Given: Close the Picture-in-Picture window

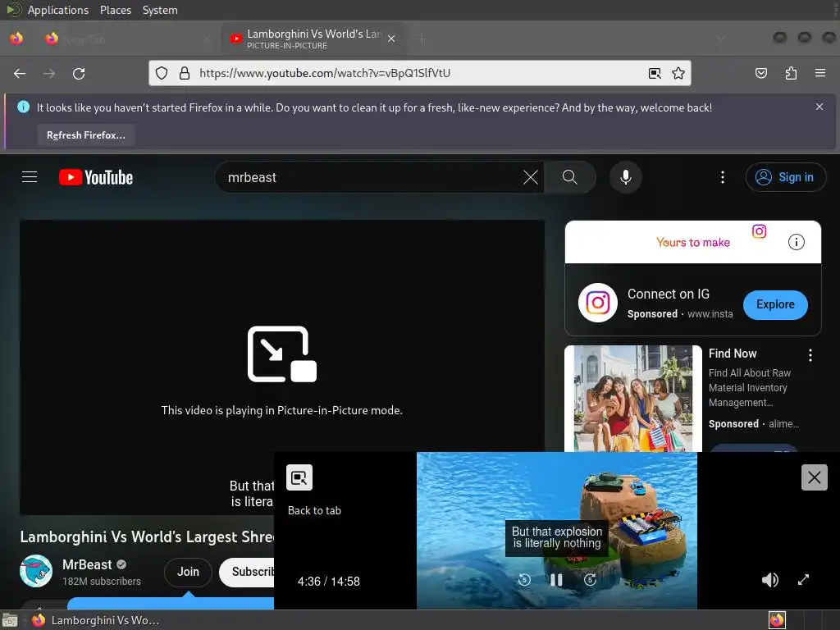Looking at the screenshot, I should click(815, 477).
